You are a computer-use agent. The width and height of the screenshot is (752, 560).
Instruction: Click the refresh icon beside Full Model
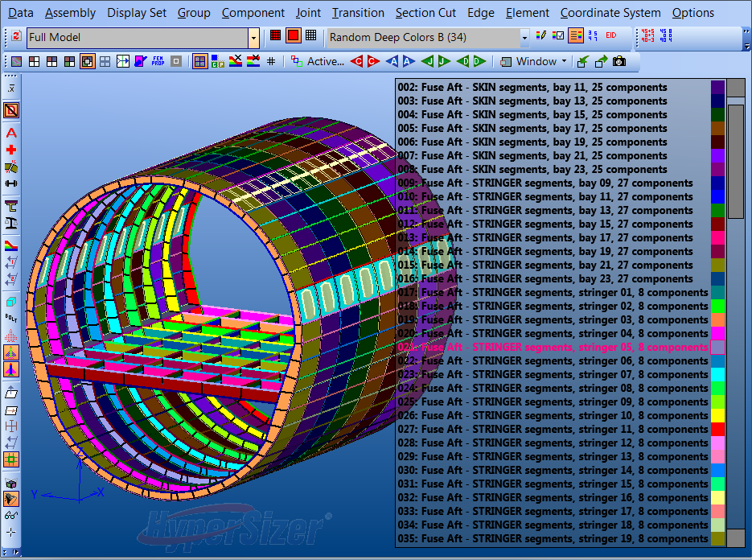(16, 37)
